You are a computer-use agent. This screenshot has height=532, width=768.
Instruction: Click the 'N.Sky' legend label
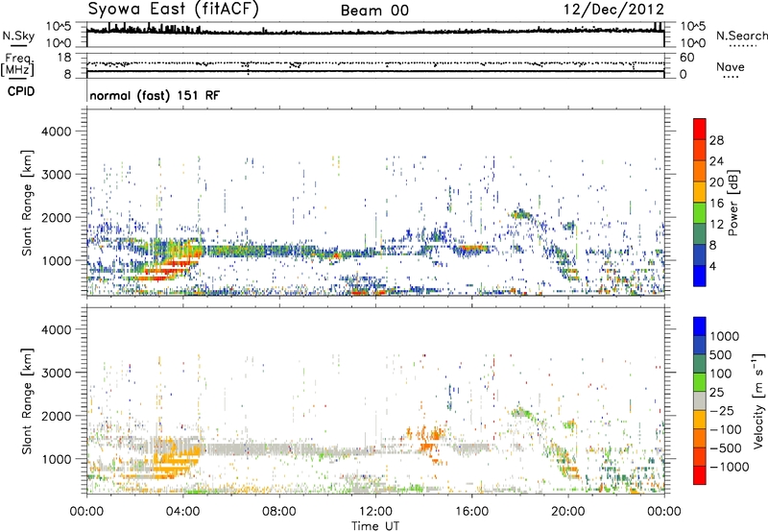18,36
